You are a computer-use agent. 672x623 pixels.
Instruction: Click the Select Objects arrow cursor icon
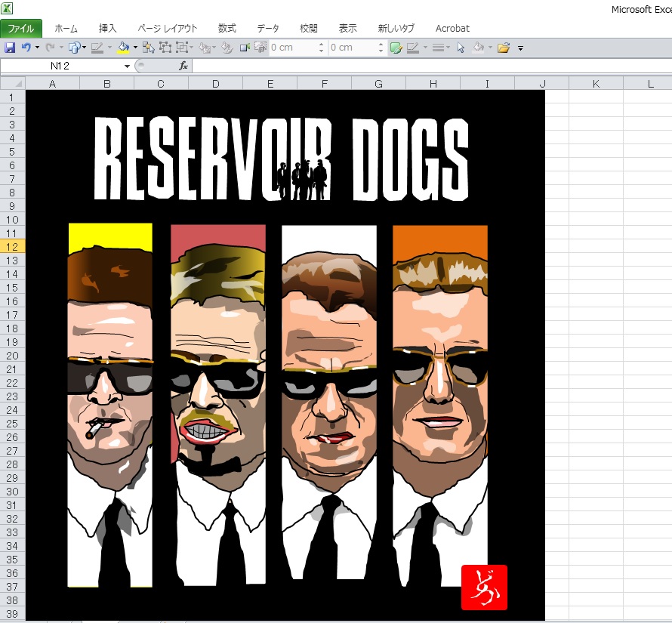(461, 48)
